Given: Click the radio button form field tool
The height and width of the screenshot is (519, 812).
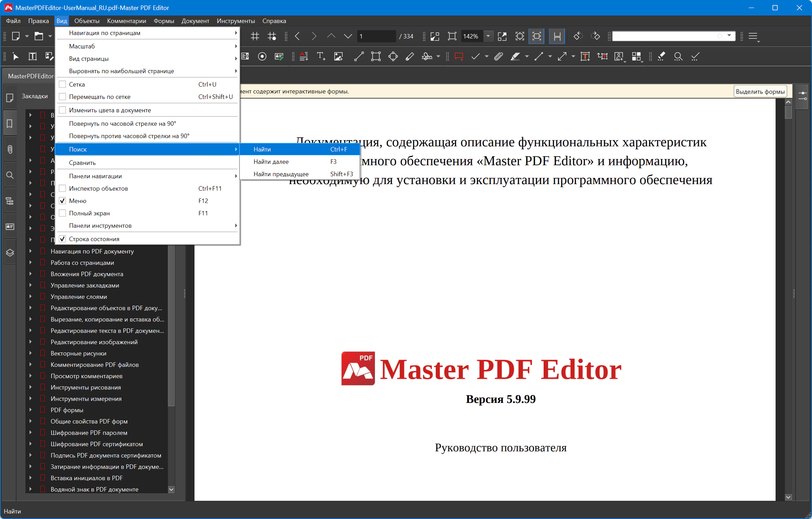Looking at the screenshot, I should pos(262,56).
